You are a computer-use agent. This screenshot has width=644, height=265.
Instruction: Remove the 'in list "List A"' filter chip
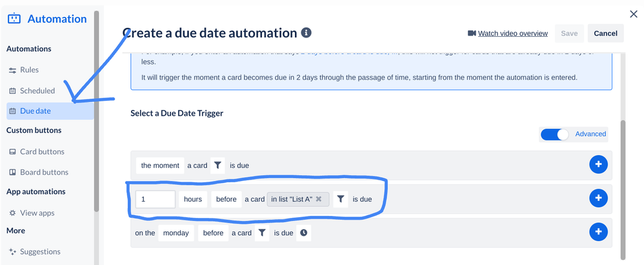point(318,199)
